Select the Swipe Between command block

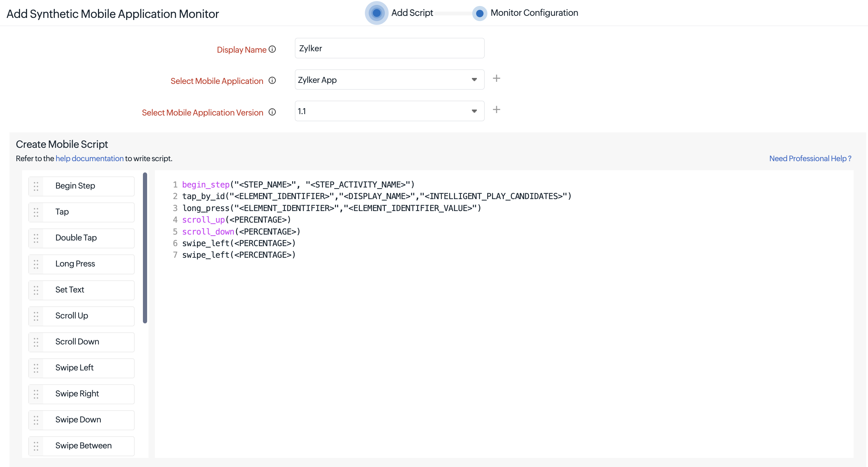[x=81, y=446]
